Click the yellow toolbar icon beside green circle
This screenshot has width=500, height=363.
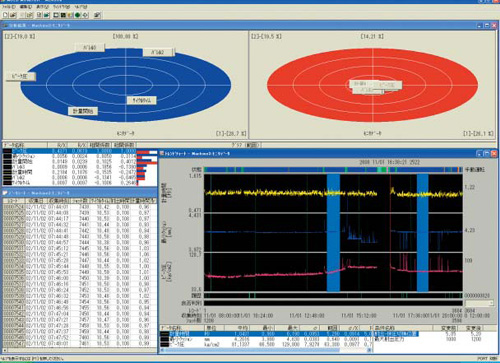point(70,15)
